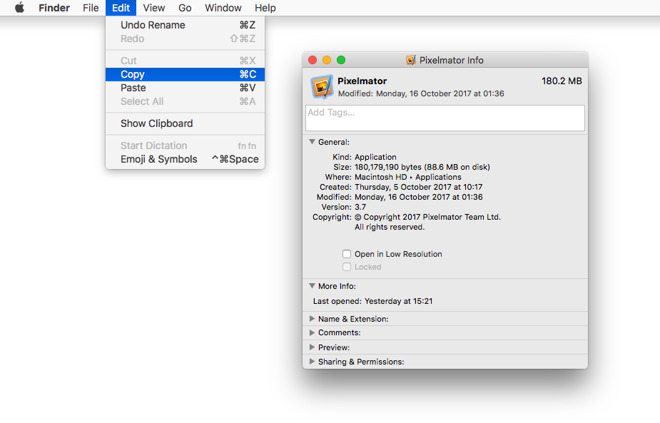660x423 pixels.
Task: Expand the Comments section
Action: (312, 333)
